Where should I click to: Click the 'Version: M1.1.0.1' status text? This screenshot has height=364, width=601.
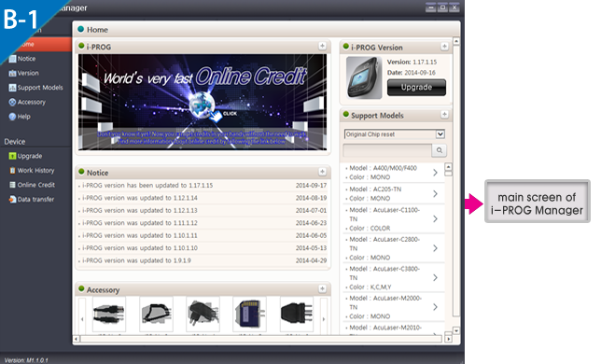point(26,360)
